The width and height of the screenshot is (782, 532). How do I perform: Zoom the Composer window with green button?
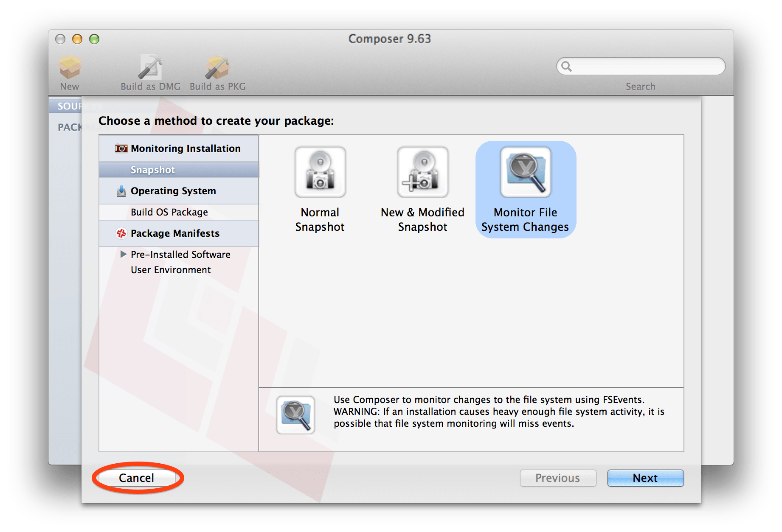pos(94,39)
